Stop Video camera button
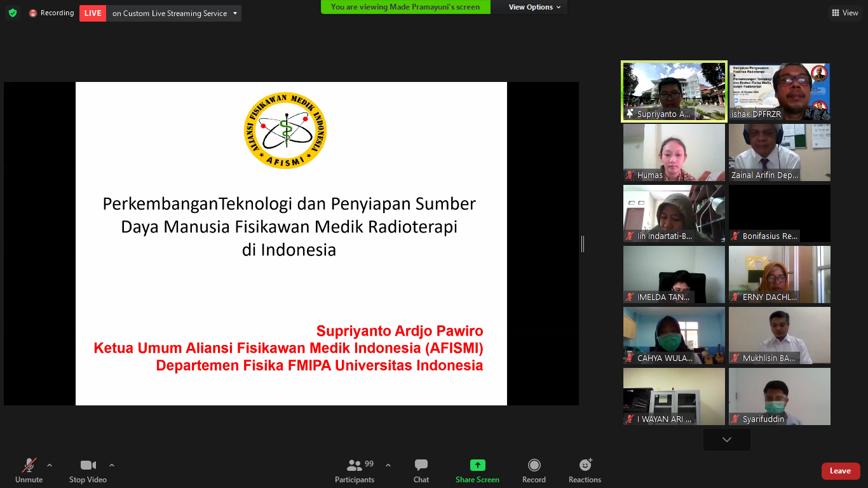The image size is (868, 488). coord(88,471)
